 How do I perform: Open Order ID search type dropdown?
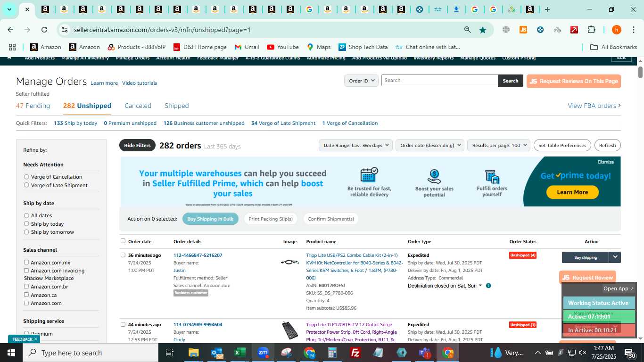(x=361, y=81)
